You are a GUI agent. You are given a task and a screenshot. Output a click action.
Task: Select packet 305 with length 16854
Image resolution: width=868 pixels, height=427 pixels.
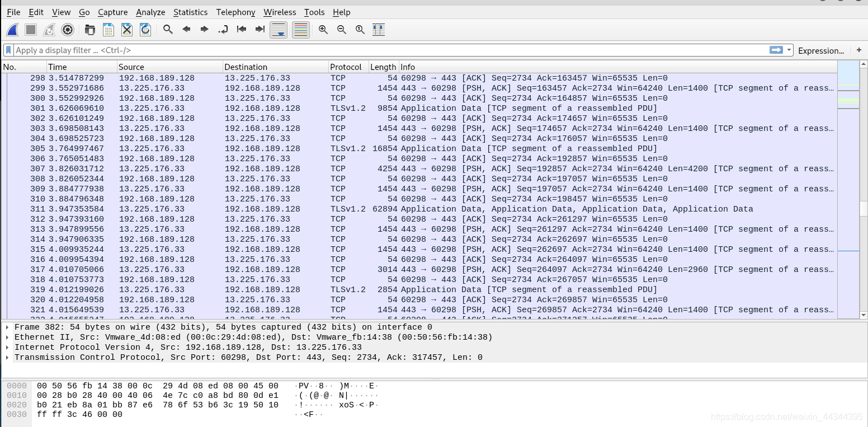(x=419, y=148)
